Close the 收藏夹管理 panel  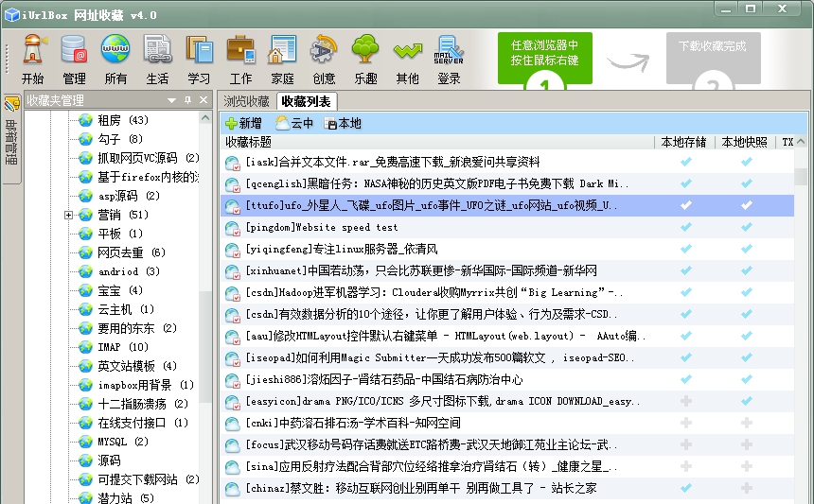point(203,100)
